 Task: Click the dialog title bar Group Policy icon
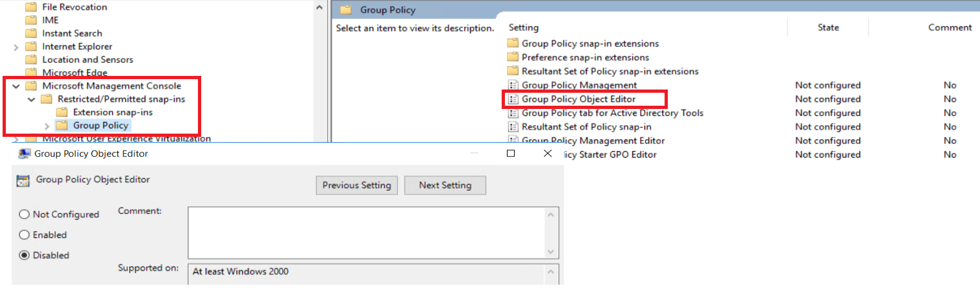[x=24, y=154]
